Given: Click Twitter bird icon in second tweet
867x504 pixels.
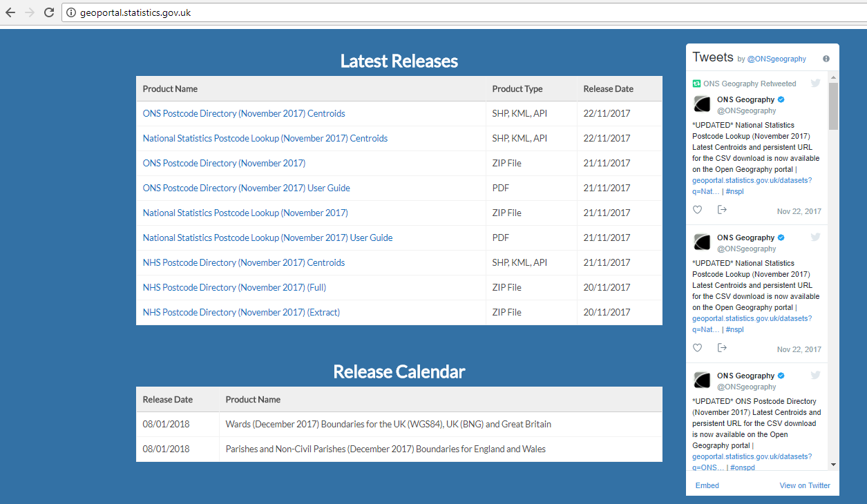Looking at the screenshot, I should (816, 238).
